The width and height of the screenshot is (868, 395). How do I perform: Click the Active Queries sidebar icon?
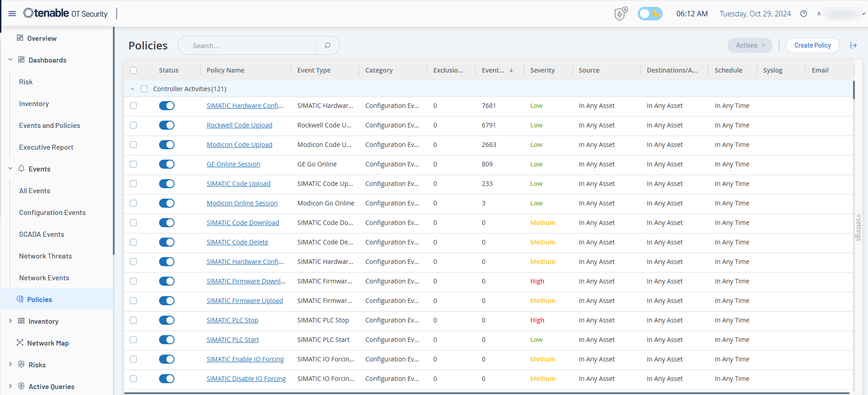click(21, 386)
